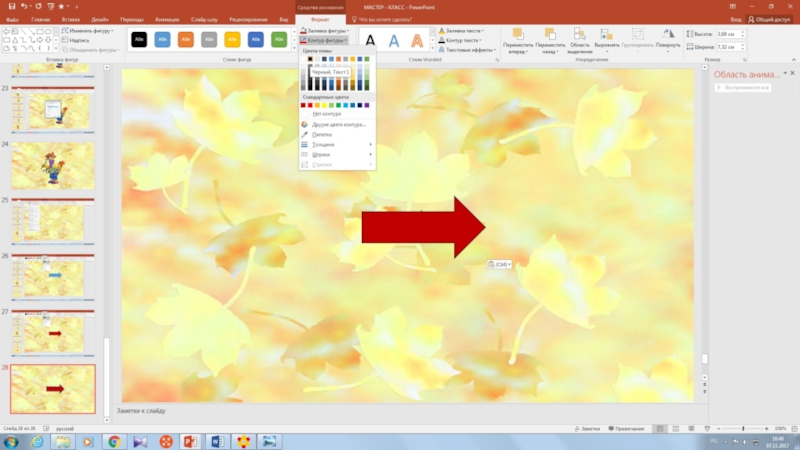Open the Текстовые эффекты dropdown
The width and height of the screenshot is (800, 450).
(x=467, y=49)
